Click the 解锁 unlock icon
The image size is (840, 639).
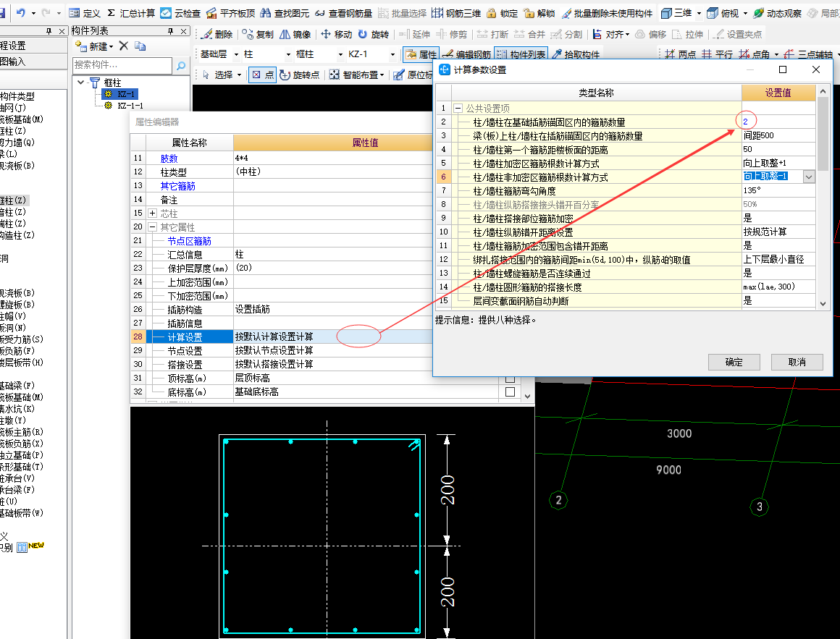pos(539,13)
